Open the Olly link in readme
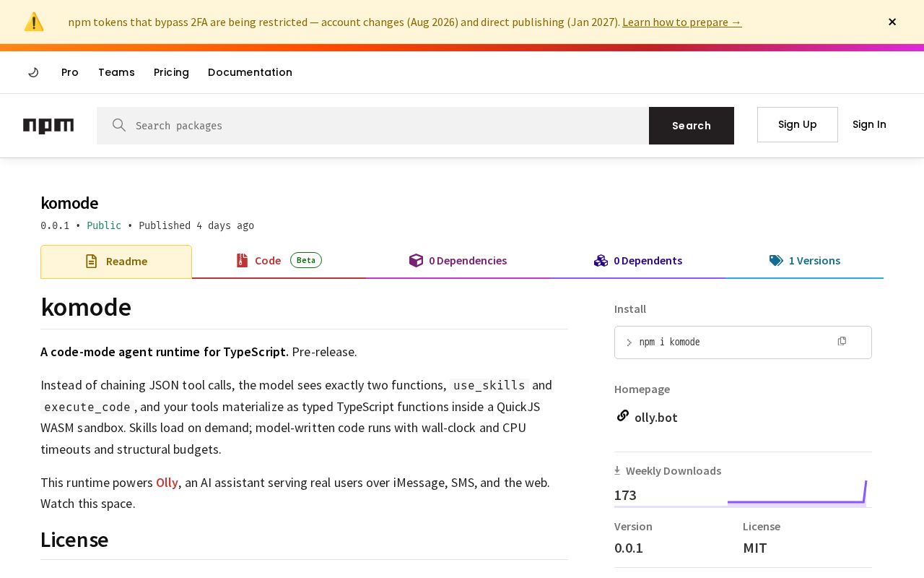 [167, 482]
